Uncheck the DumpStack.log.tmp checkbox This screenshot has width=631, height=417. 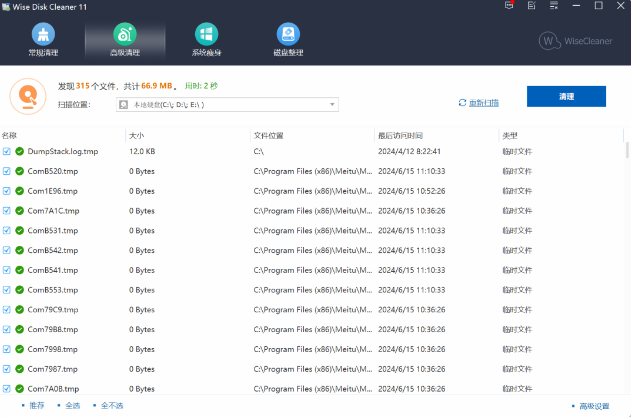[x=7, y=151]
